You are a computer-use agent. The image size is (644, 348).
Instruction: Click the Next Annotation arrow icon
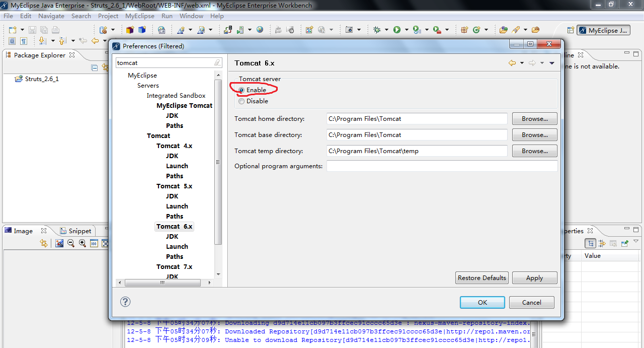[42, 41]
